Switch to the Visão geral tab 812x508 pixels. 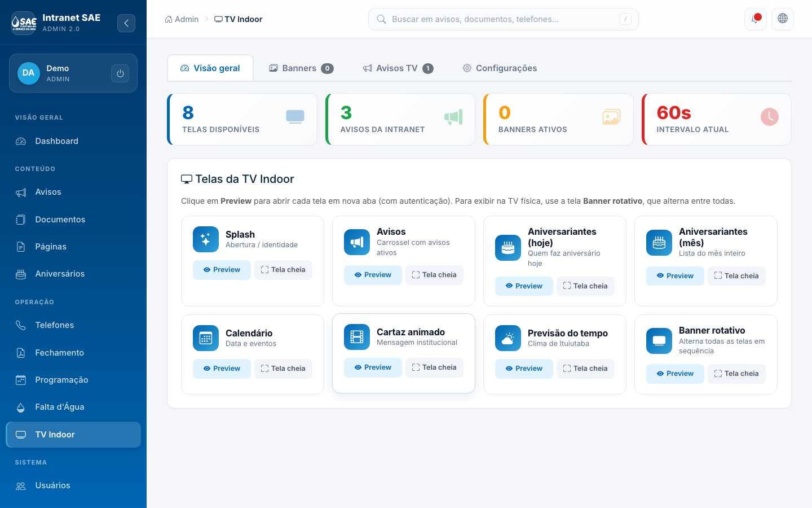[210, 68]
